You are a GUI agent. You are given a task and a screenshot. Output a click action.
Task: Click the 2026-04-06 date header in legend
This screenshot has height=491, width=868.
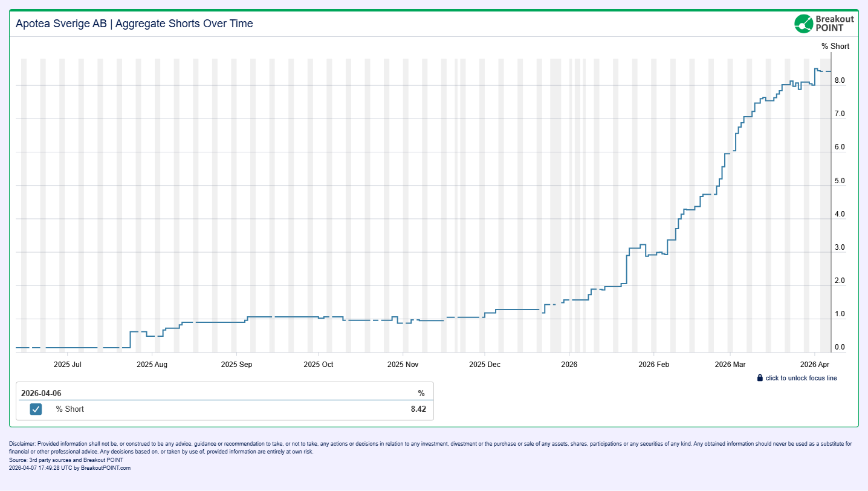pyautogui.click(x=41, y=393)
